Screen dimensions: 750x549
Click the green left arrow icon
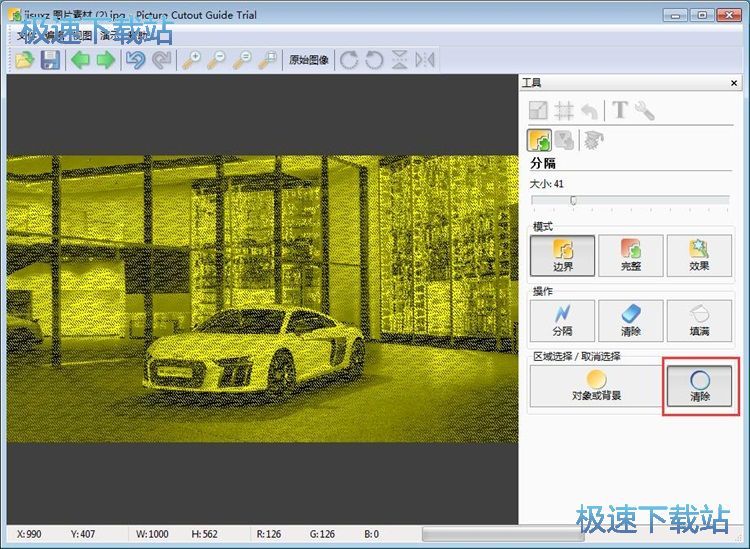point(80,60)
